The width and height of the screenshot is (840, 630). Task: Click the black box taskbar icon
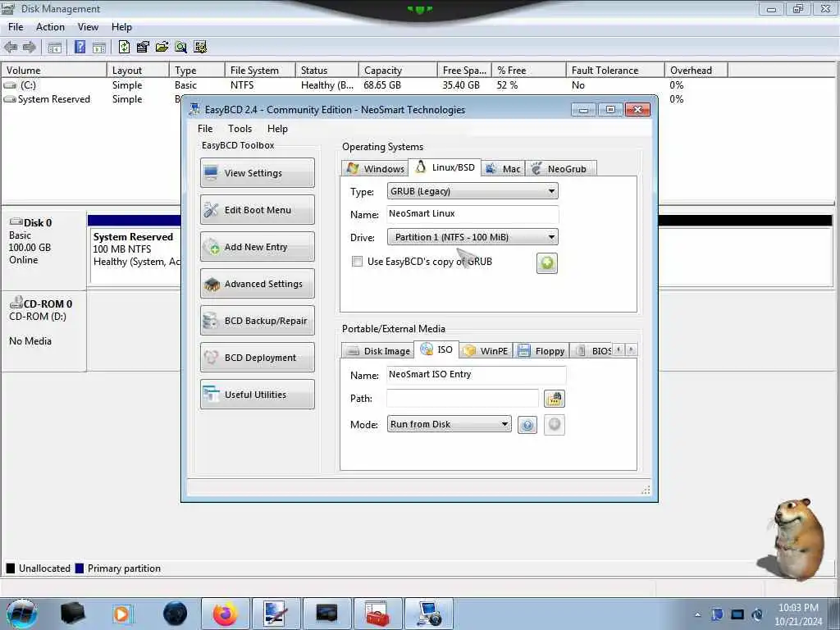coord(72,614)
